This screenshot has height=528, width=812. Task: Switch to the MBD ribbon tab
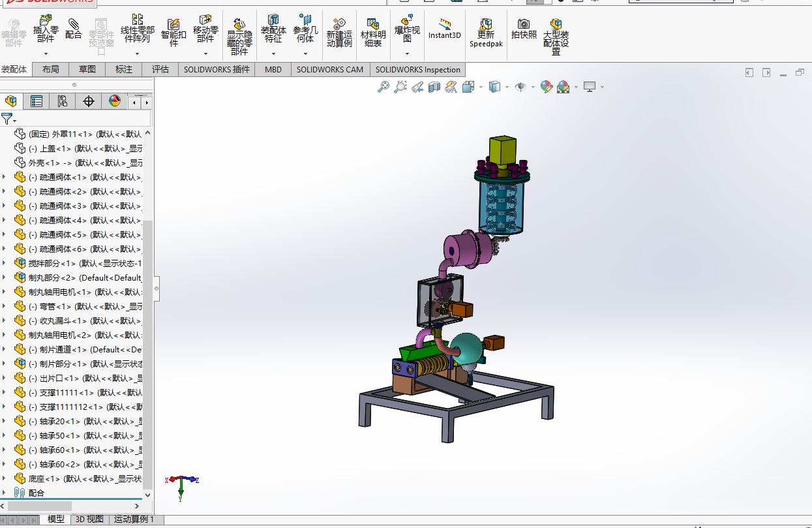pos(273,69)
